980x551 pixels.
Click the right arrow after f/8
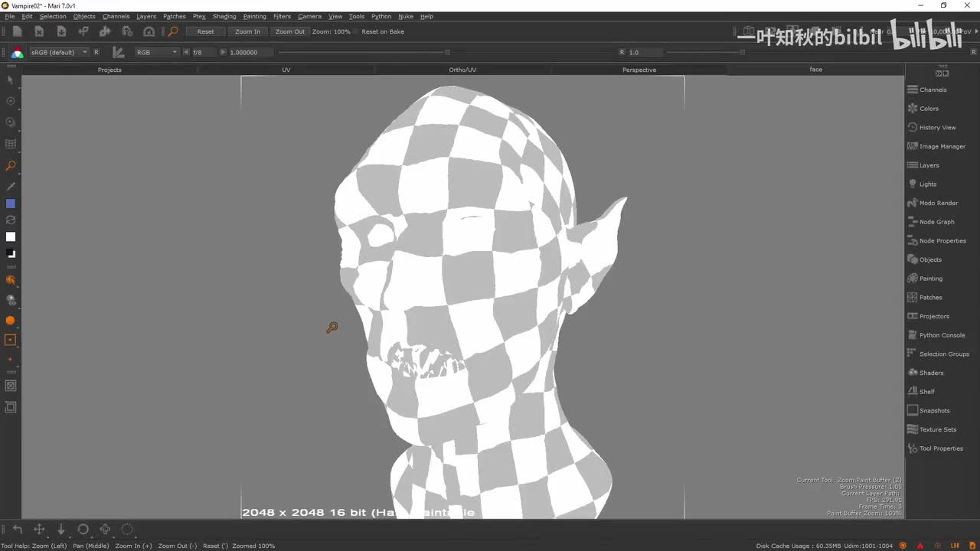tap(223, 52)
